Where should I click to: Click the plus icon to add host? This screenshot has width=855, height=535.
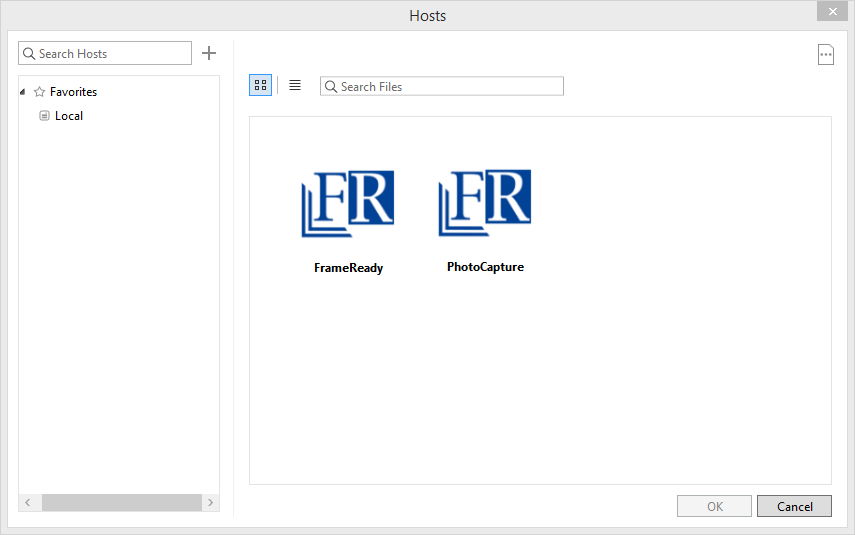[209, 53]
